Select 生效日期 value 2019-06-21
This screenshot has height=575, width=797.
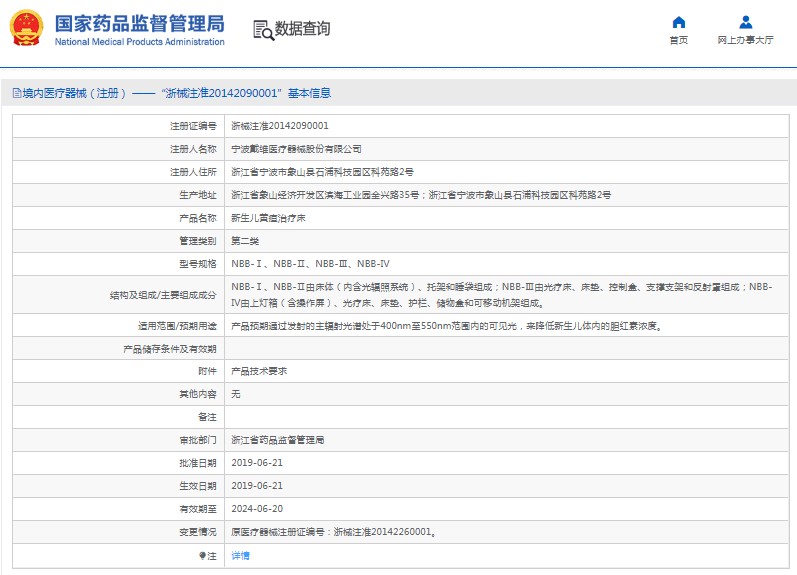[x=257, y=486]
